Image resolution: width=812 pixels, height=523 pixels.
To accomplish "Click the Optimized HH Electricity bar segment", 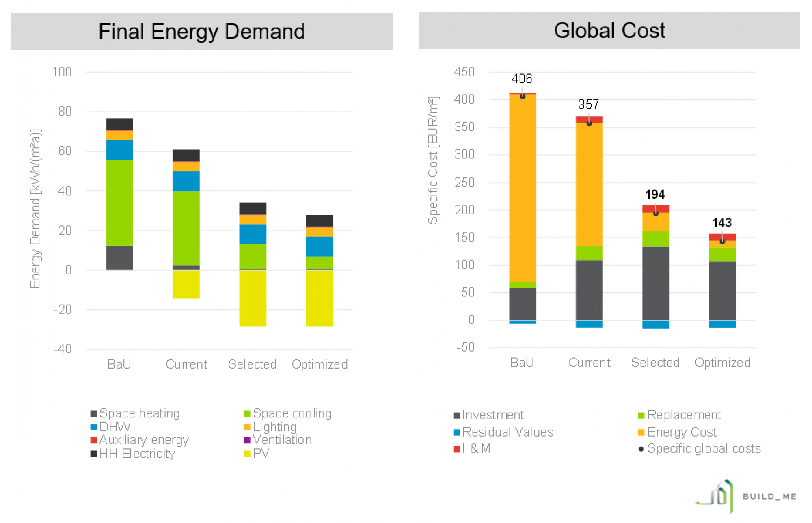I will tap(319, 221).
